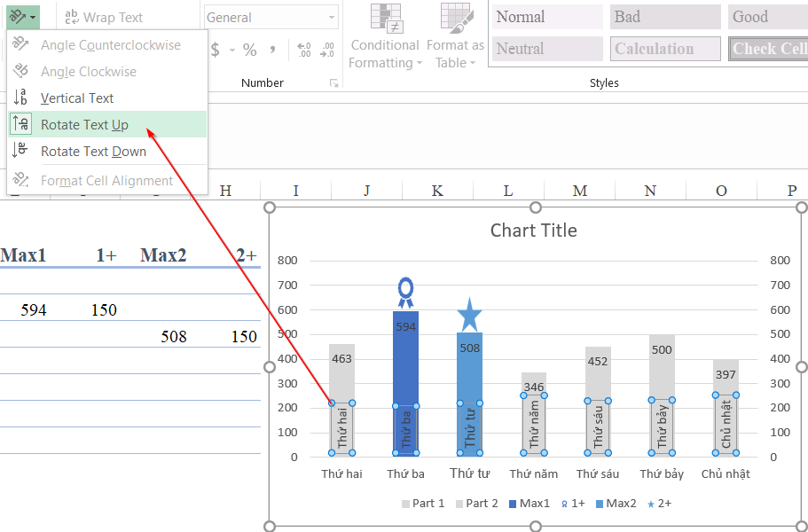Screen dimensions: 808x532
Task: Apply the Calculation cell style
Action: 664,49
